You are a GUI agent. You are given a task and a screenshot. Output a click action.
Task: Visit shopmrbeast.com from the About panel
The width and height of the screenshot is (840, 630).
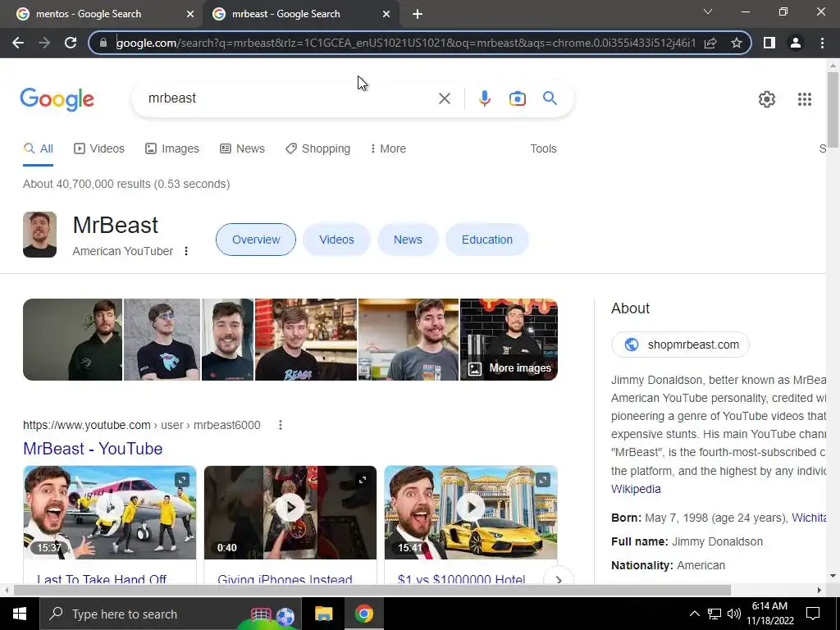click(680, 345)
